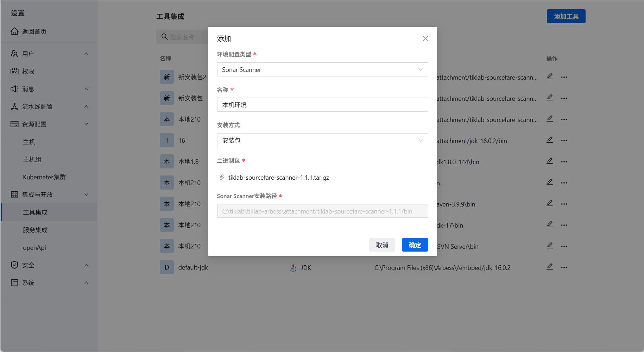Click the user icon in sidebar
Screen dimensions: 644x352
coord(14,54)
